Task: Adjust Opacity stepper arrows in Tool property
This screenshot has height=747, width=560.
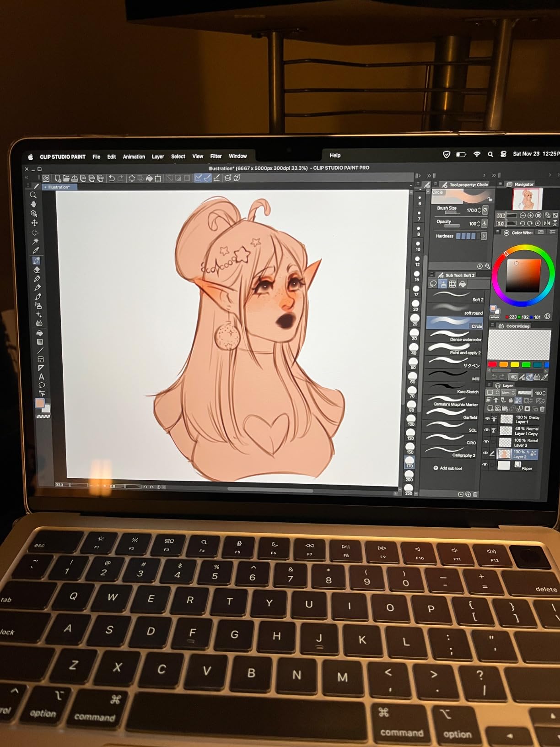Action: (479, 223)
